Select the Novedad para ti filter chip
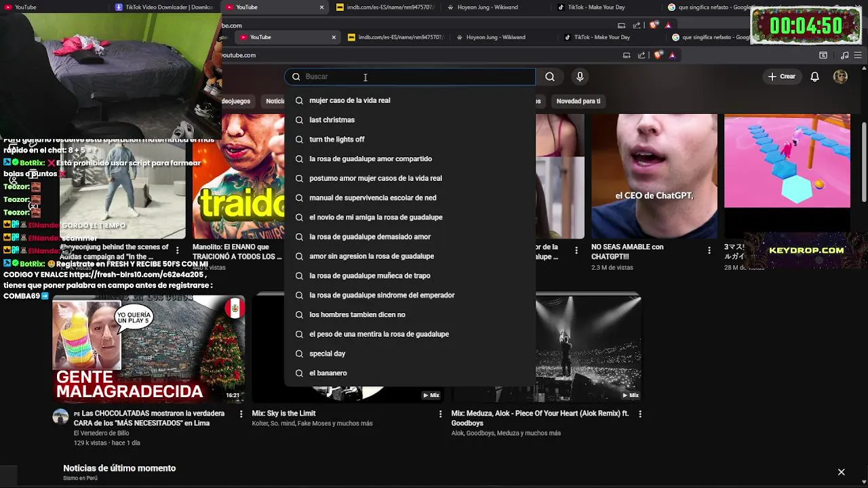868x488 pixels. coord(578,101)
